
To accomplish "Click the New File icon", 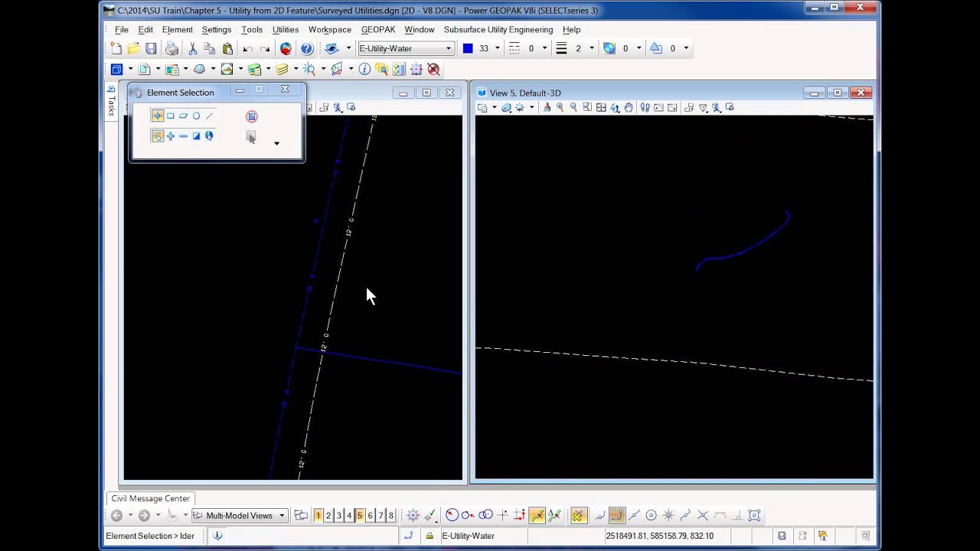I will pyautogui.click(x=116, y=48).
